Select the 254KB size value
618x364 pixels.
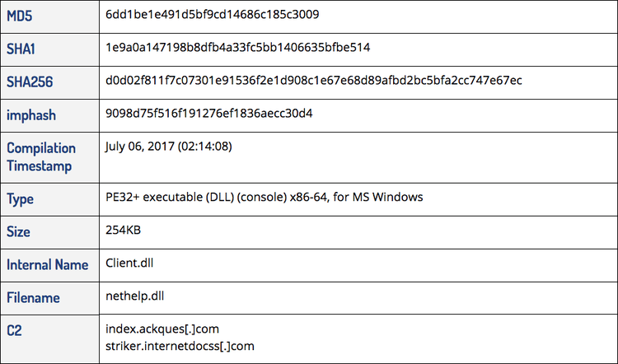(124, 231)
